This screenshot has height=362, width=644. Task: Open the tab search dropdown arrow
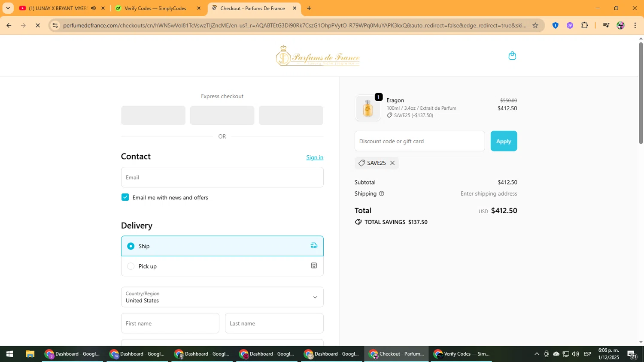tap(8, 8)
